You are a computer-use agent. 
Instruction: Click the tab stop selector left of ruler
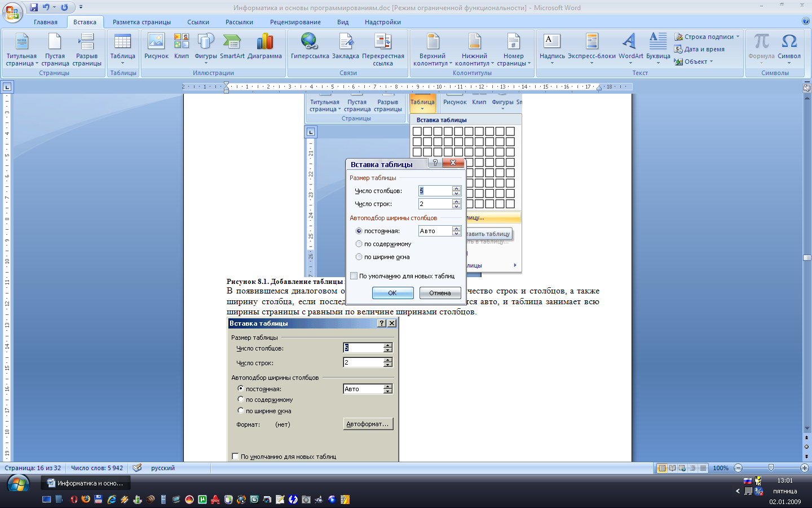click(x=7, y=87)
